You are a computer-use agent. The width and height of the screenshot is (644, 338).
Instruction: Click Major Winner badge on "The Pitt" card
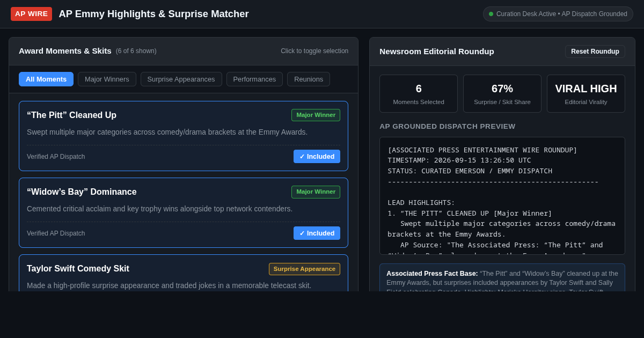(x=316, y=115)
